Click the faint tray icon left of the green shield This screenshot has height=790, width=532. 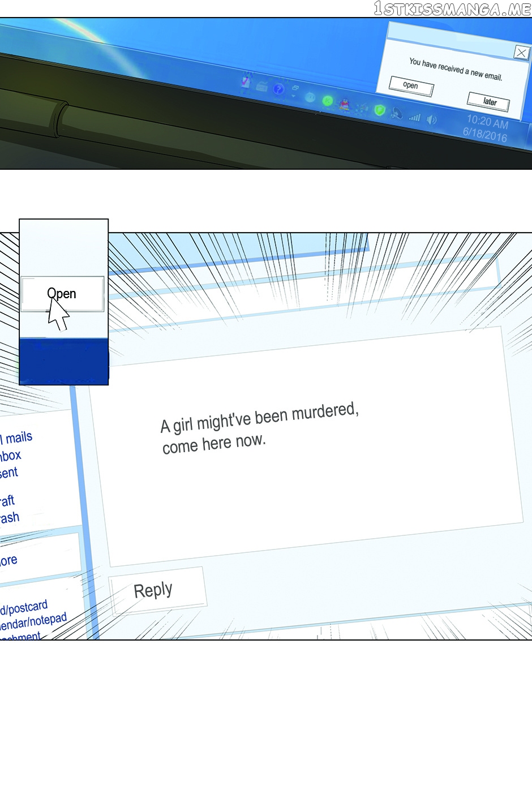(x=362, y=108)
